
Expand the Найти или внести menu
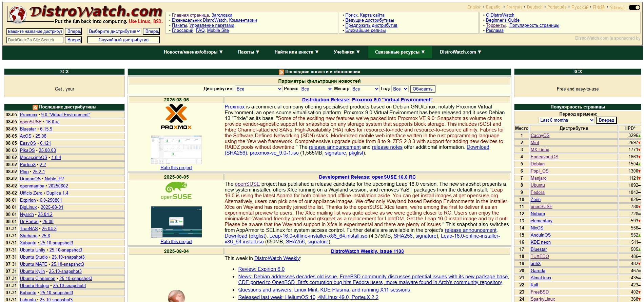coord(296,52)
